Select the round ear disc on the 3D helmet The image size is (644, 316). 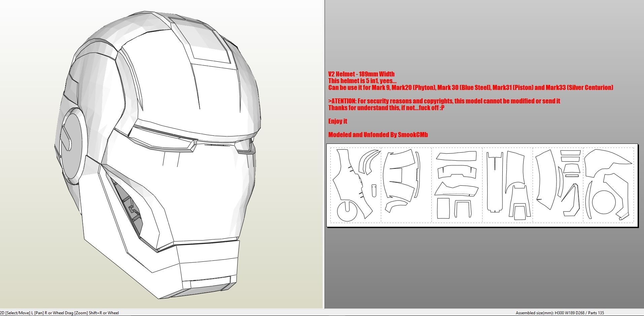click(x=72, y=147)
